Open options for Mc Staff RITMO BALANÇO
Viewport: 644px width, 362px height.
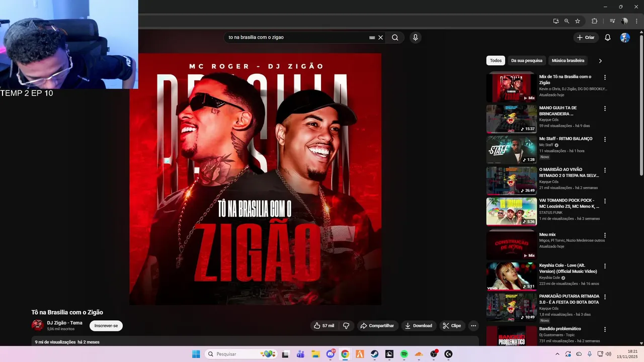[x=605, y=139]
